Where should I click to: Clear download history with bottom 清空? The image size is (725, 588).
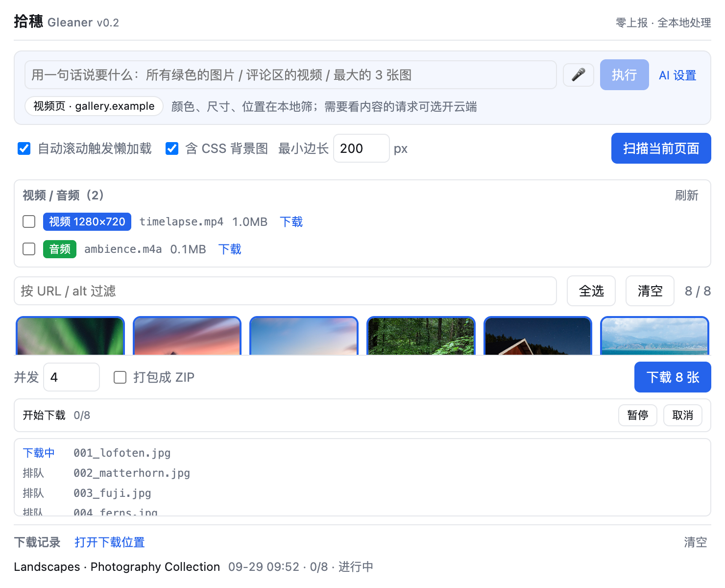point(696,542)
